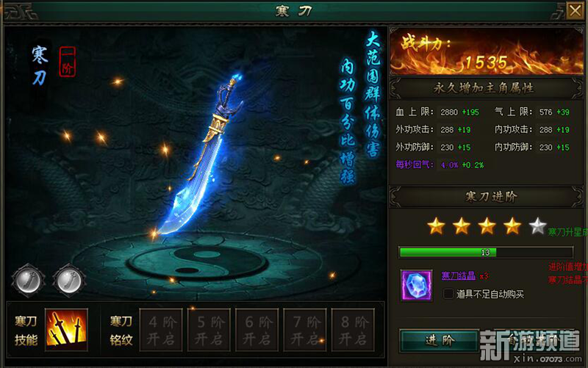The height and width of the screenshot is (368, 588).
Task: Click the fourth gold star
Action: [512, 226]
